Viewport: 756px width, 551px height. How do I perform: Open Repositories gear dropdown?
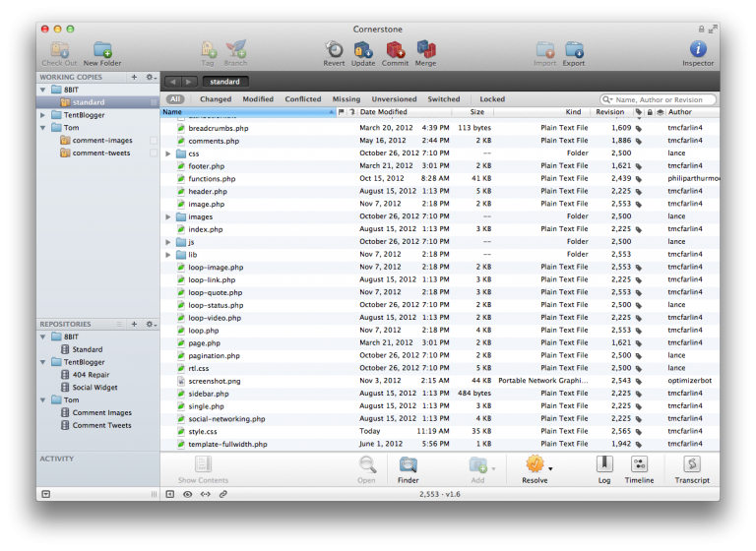point(152,324)
